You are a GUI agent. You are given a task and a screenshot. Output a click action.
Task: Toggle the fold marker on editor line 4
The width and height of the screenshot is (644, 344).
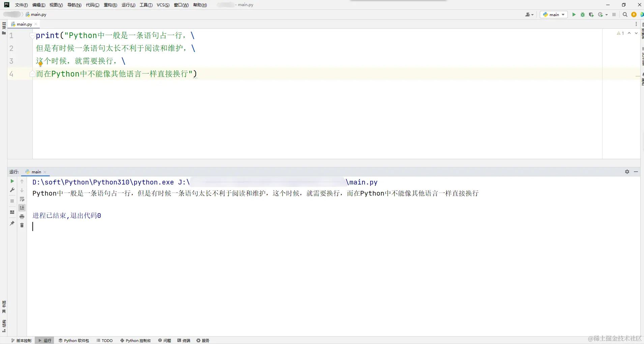tap(32, 74)
